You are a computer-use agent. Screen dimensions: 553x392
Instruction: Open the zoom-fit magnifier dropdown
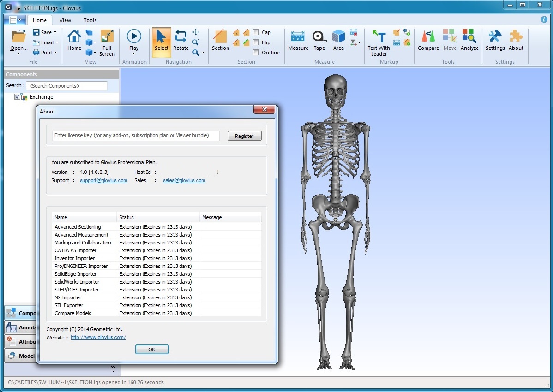tap(203, 53)
